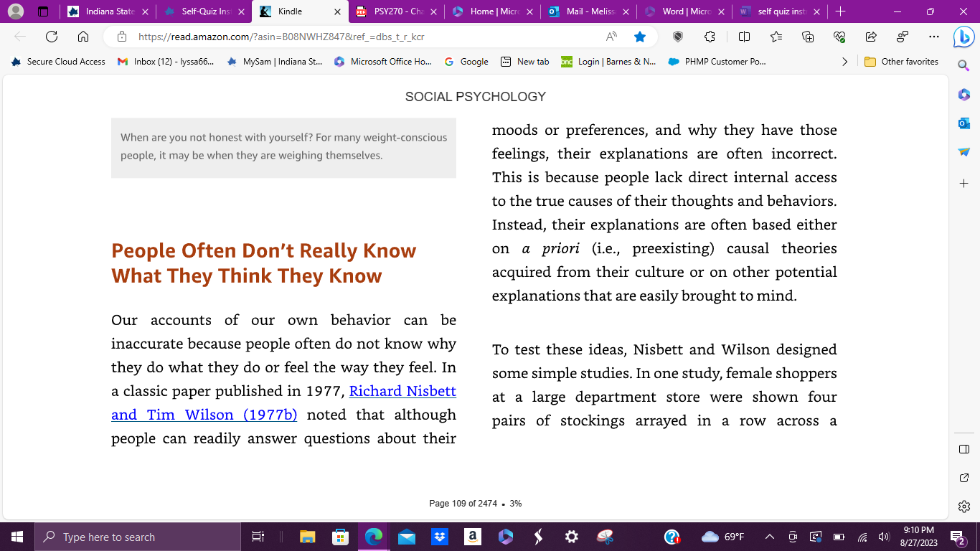This screenshot has height=551, width=980.
Task: Enter split screen view
Action: coord(744,37)
